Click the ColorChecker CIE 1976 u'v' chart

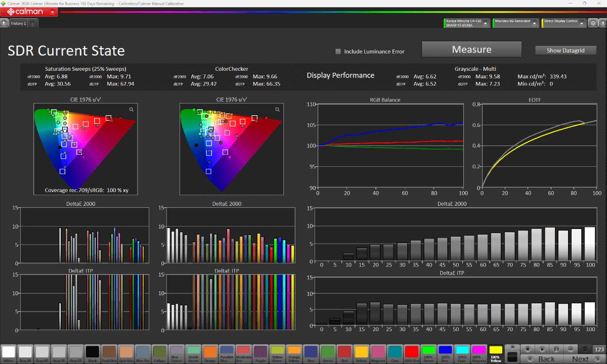231,149
